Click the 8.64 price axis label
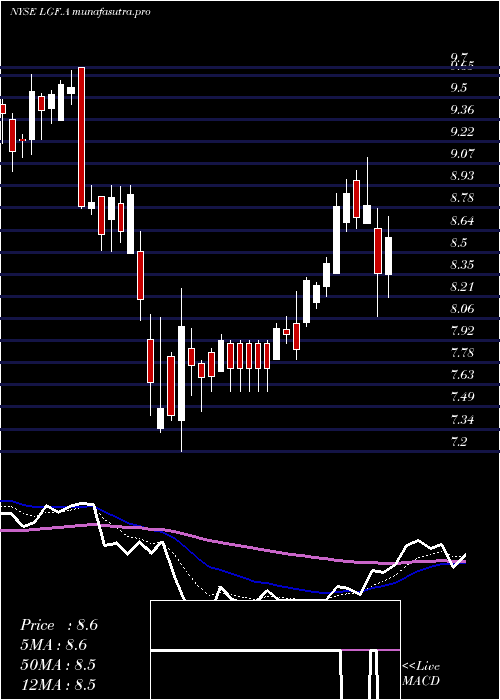The image size is (500, 700). click(462, 221)
